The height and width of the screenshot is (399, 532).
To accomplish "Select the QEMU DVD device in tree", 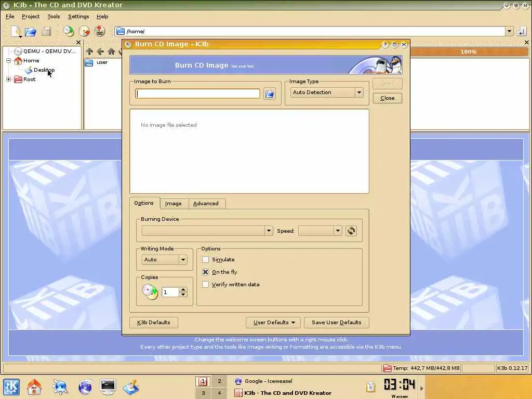I will pos(45,51).
